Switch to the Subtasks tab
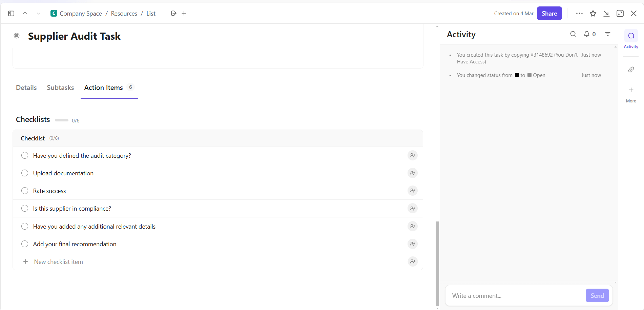This screenshot has height=310, width=644. [60, 88]
